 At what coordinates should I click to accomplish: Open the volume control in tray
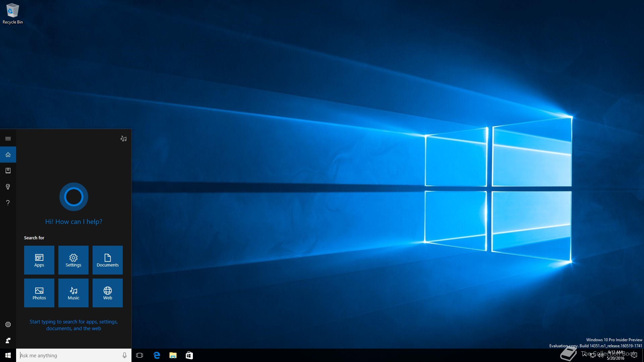(x=600, y=355)
